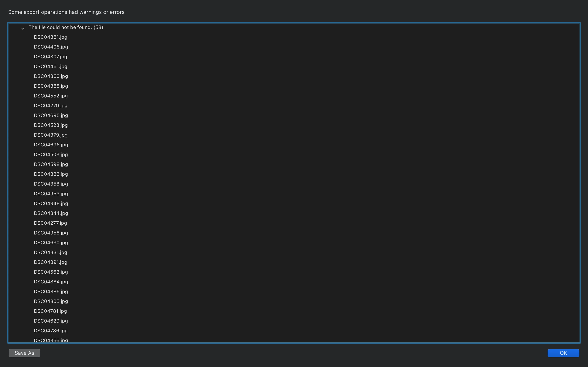This screenshot has height=367, width=588.
Task: Select DSC04381.jpg in error list
Action: (x=51, y=37)
